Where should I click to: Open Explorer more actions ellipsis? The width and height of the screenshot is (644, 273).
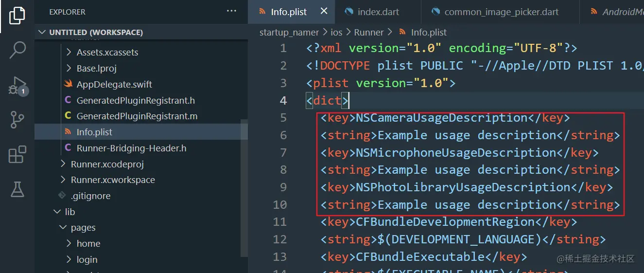[232, 11]
